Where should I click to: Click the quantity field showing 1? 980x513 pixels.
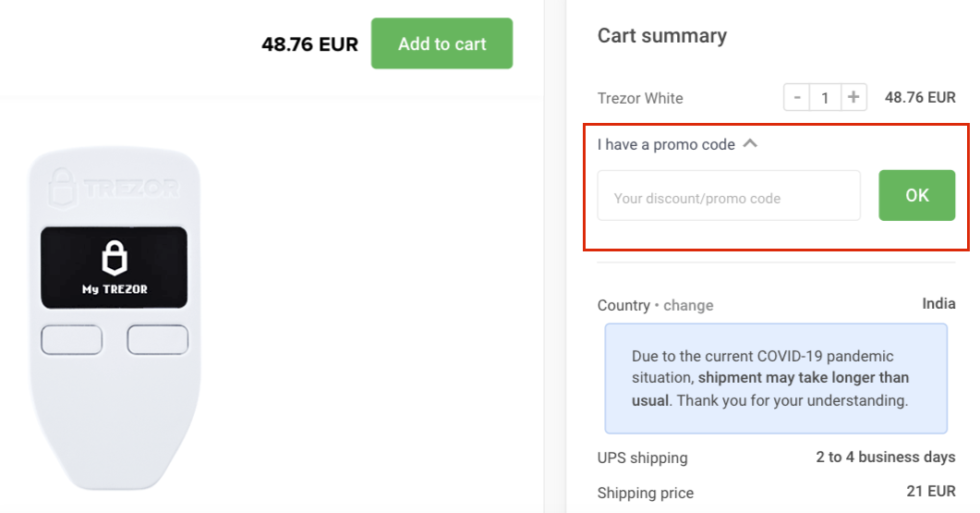[x=825, y=98]
